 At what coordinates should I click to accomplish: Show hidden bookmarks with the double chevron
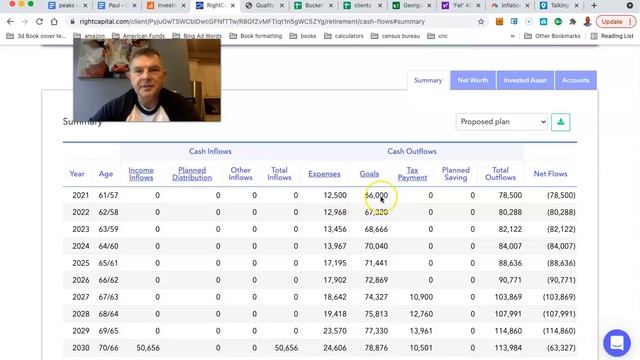click(x=513, y=36)
